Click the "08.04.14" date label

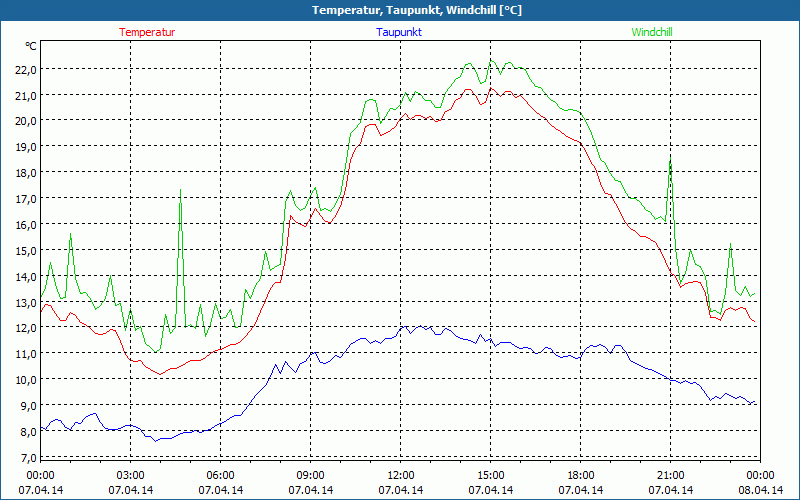coord(760,490)
